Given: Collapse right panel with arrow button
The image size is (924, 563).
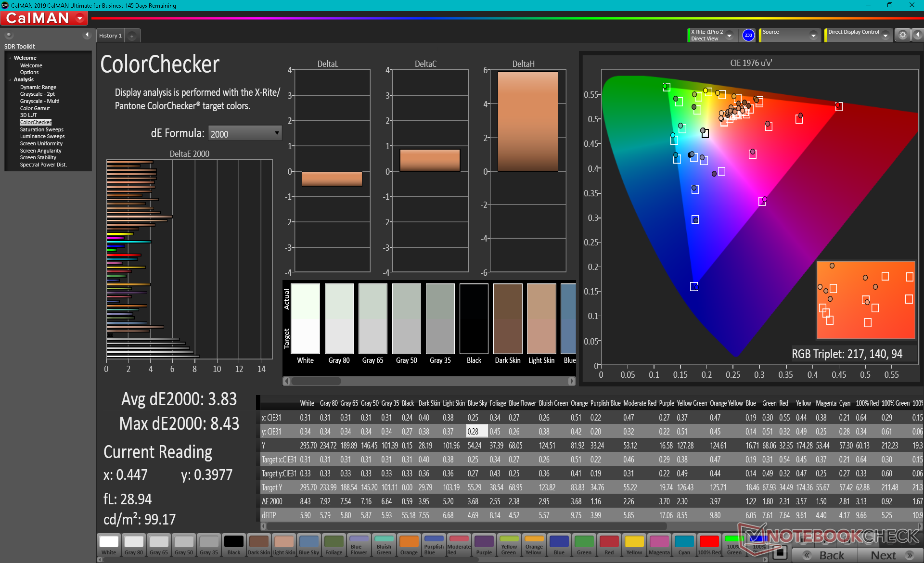Looking at the screenshot, I should pos(917,35).
